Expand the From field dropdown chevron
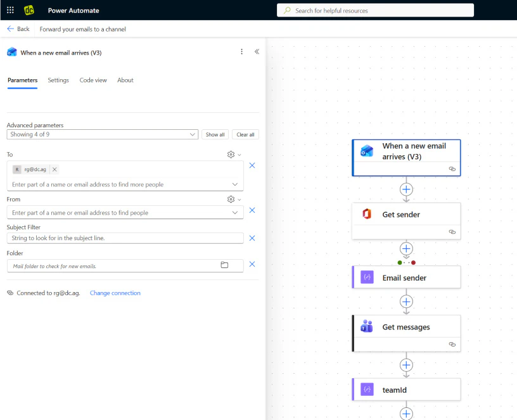The width and height of the screenshot is (517, 420). (235, 213)
